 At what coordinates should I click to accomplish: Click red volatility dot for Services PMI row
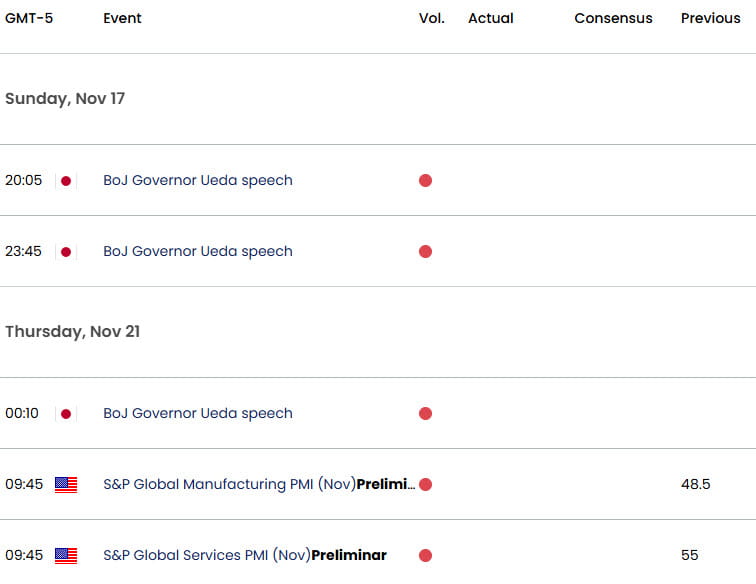[x=425, y=556]
